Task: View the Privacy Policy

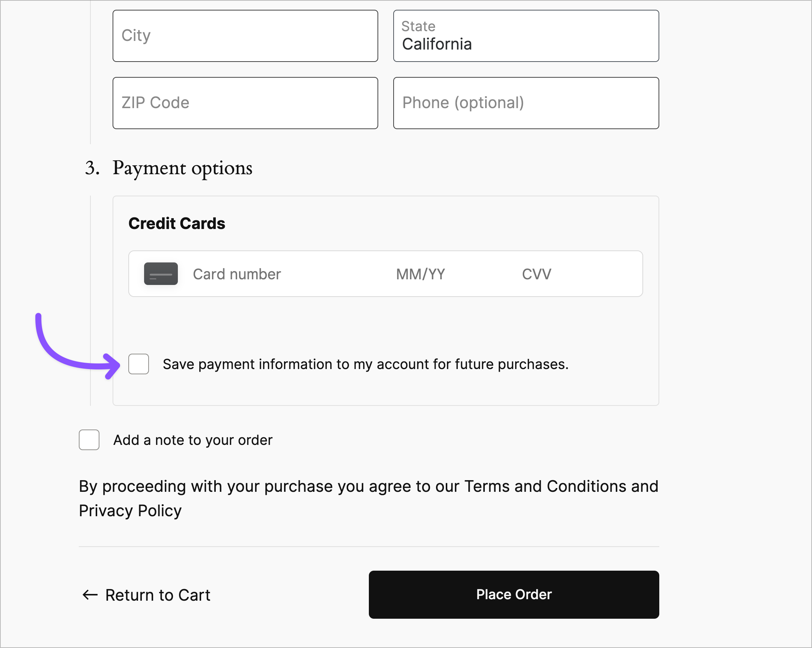Action: click(130, 511)
